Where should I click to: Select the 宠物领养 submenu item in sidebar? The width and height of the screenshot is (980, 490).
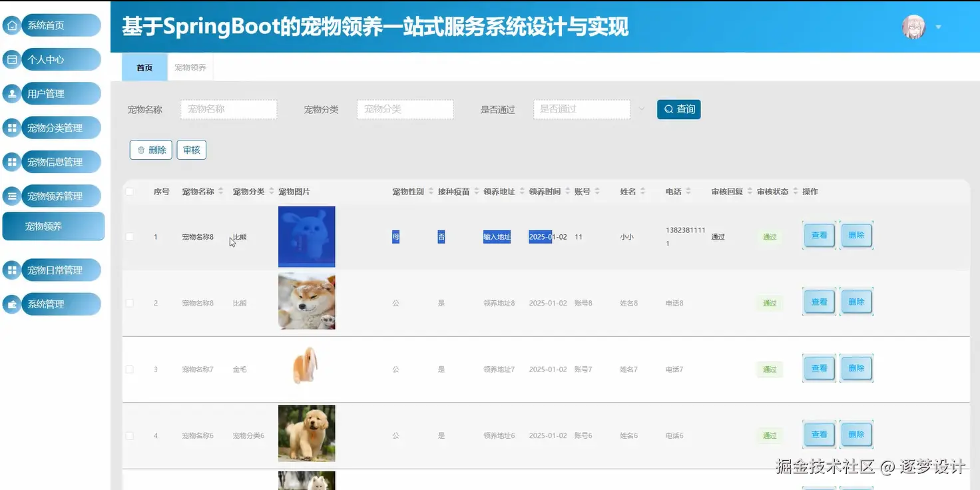coord(53,226)
